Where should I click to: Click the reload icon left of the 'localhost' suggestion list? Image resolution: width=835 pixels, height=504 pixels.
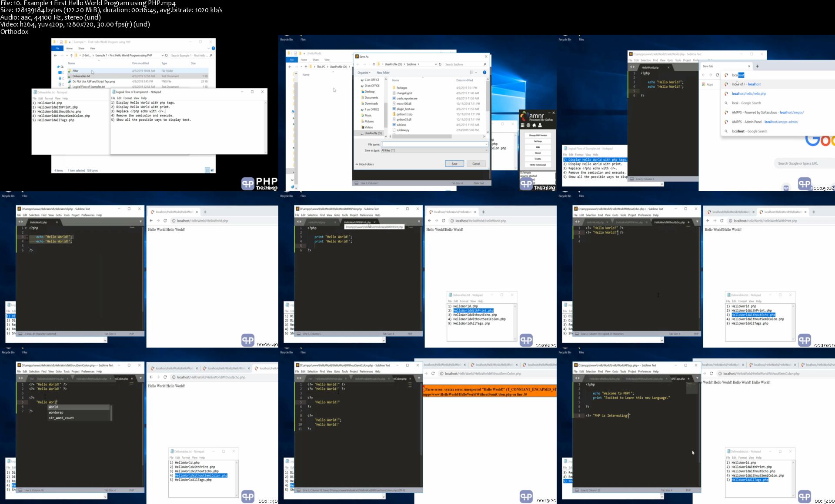point(718,75)
